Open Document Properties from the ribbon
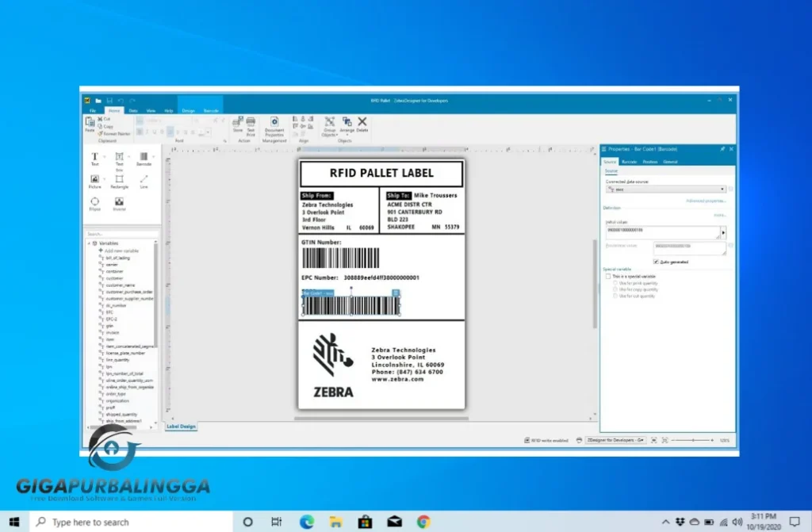 pyautogui.click(x=274, y=126)
